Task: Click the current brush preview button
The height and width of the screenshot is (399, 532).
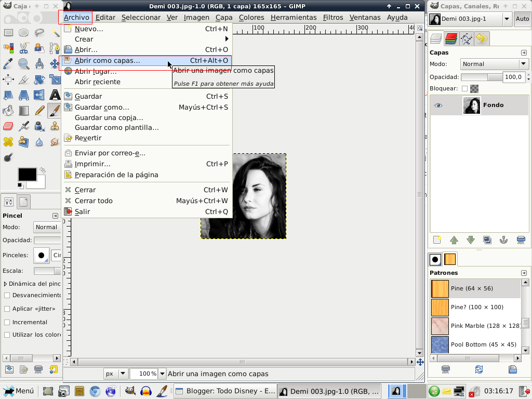Action: [42, 255]
